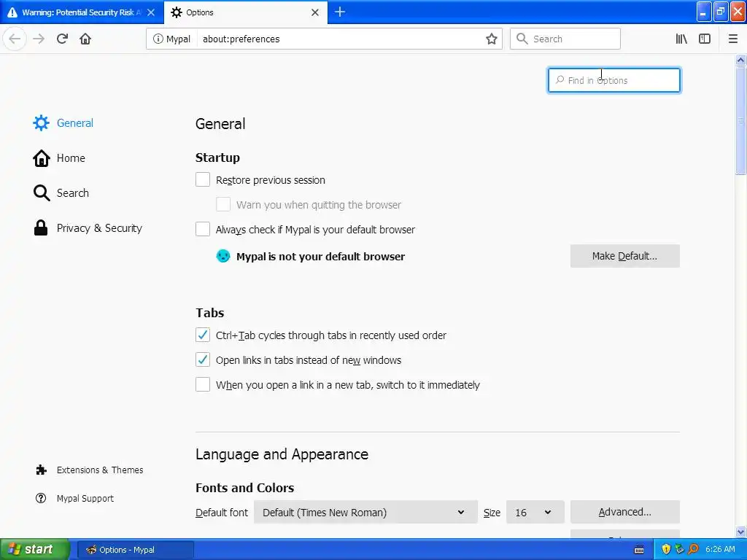Open the hamburger application menu

732,39
